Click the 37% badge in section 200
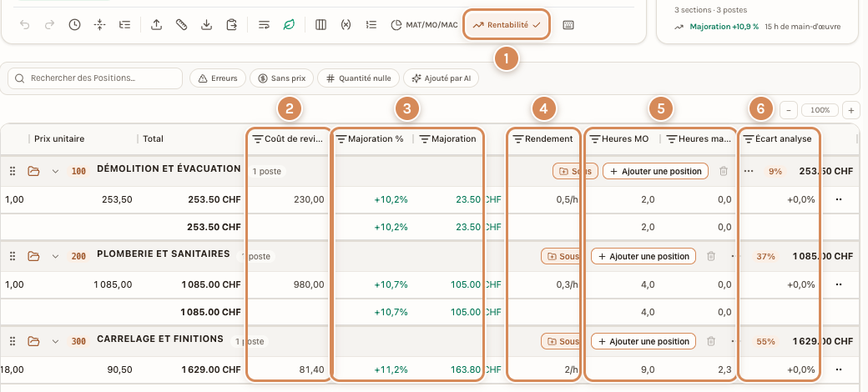Image resolution: width=868 pixels, height=392 pixels. [765, 256]
